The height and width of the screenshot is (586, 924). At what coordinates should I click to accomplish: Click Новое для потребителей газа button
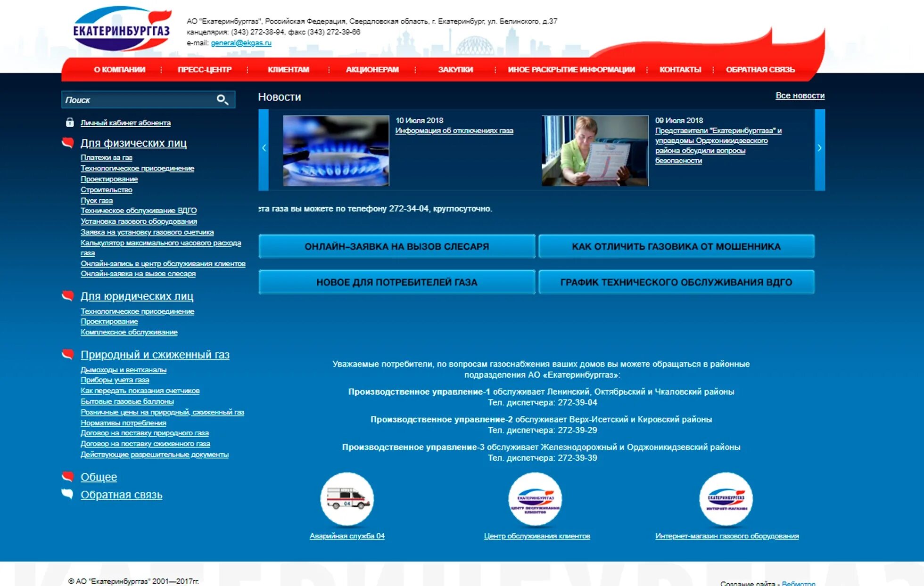[x=397, y=282]
